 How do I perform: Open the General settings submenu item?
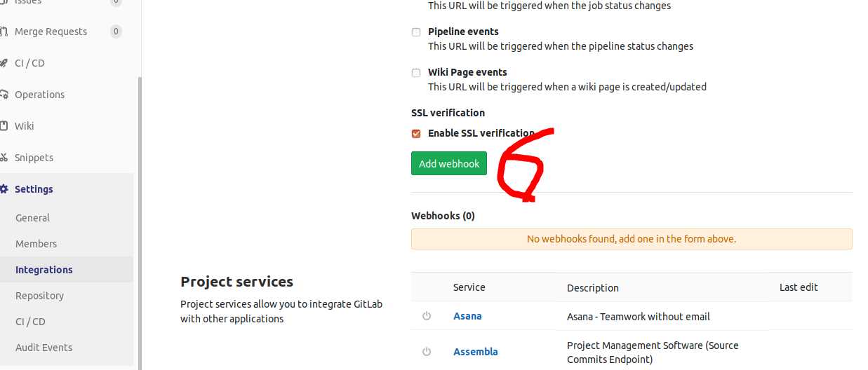(32, 218)
